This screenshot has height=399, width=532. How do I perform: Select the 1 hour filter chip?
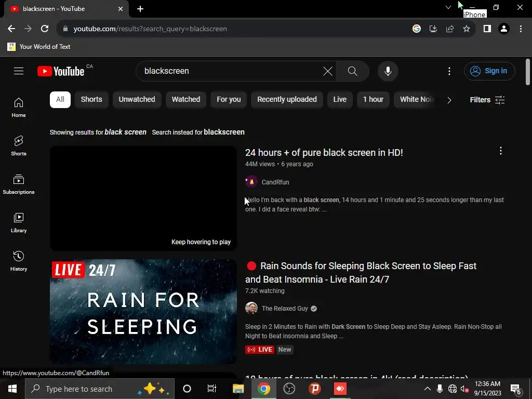coord(373,99)
